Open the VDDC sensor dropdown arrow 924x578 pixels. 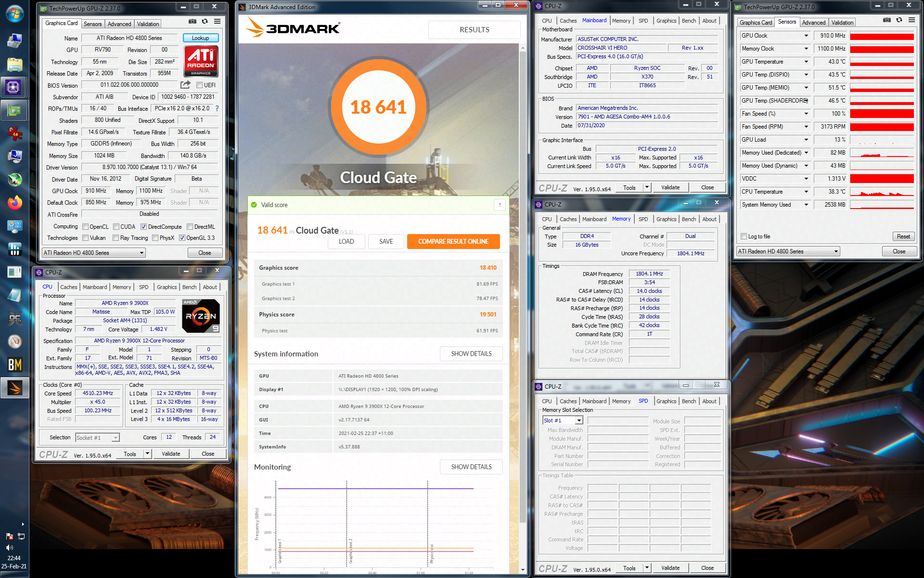pyautogui.click(x=806, y=179)
